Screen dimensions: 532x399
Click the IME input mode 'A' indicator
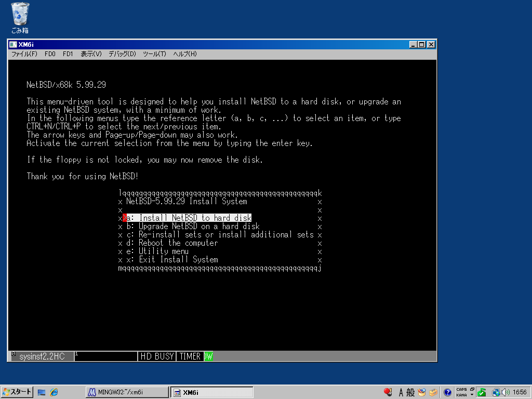(x=401, y=393)
